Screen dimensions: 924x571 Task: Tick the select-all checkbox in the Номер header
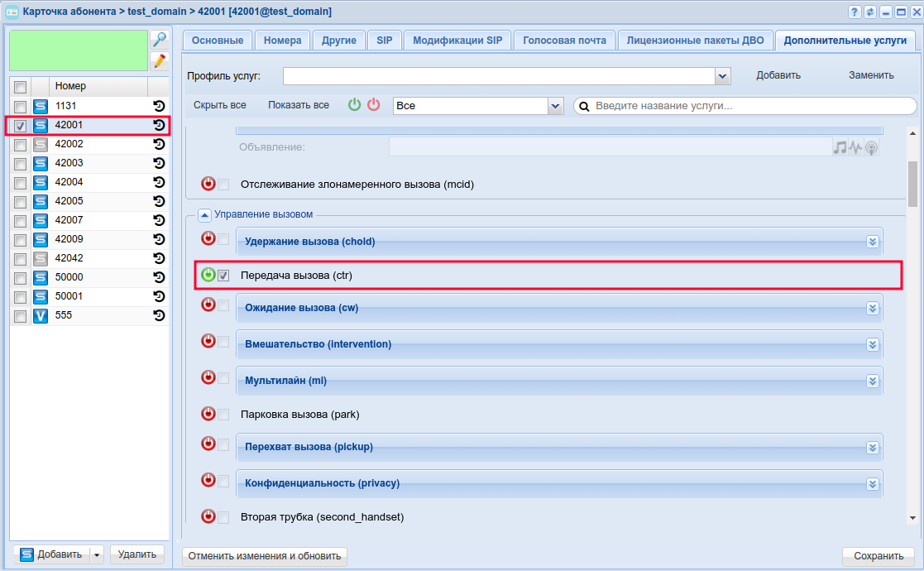click(21, 87)
